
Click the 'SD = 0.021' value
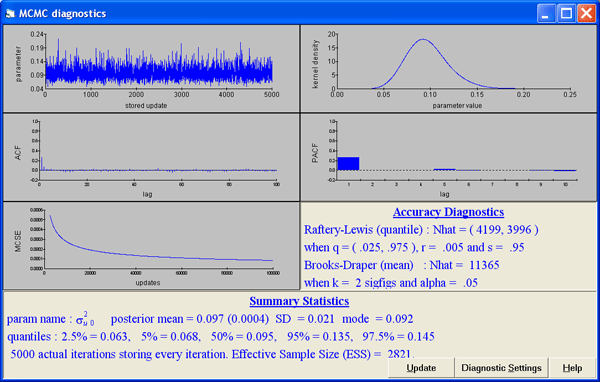(x=305, y=319)
